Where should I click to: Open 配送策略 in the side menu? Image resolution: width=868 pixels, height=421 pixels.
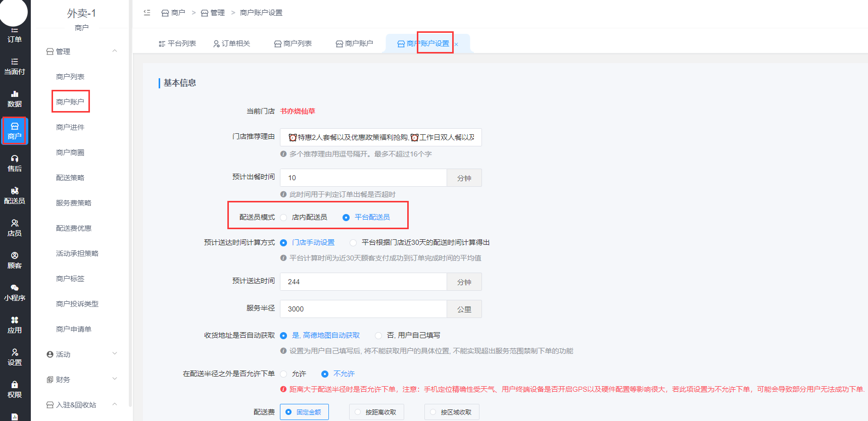[70, 178]
